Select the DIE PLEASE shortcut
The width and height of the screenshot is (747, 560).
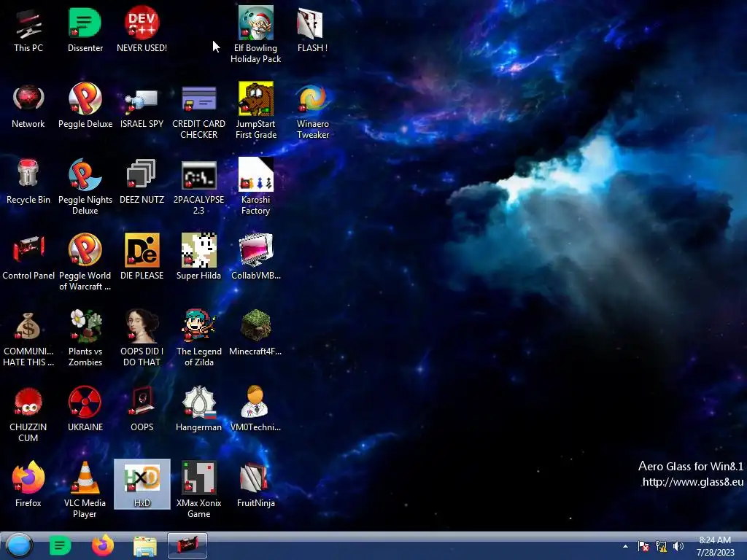142,257
